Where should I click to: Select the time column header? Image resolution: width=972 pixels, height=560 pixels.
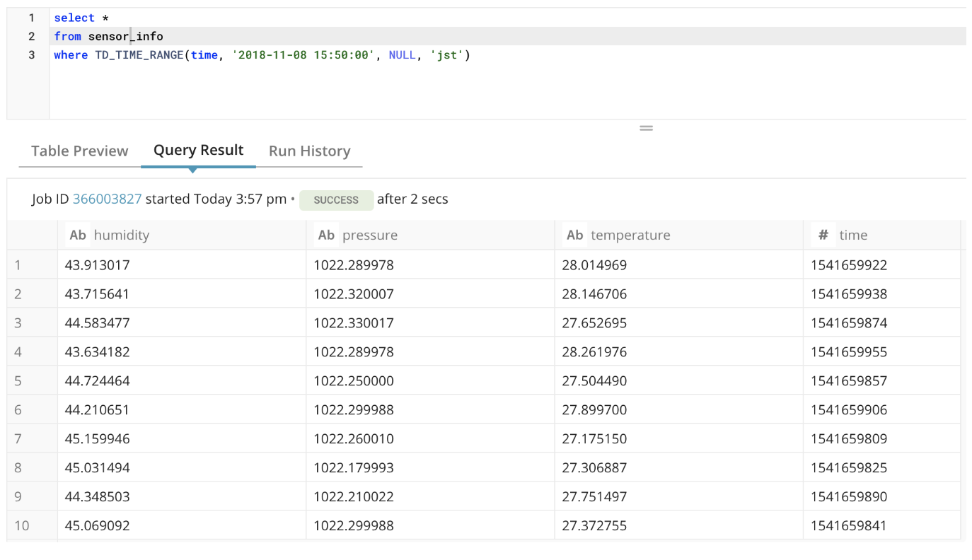852,235
